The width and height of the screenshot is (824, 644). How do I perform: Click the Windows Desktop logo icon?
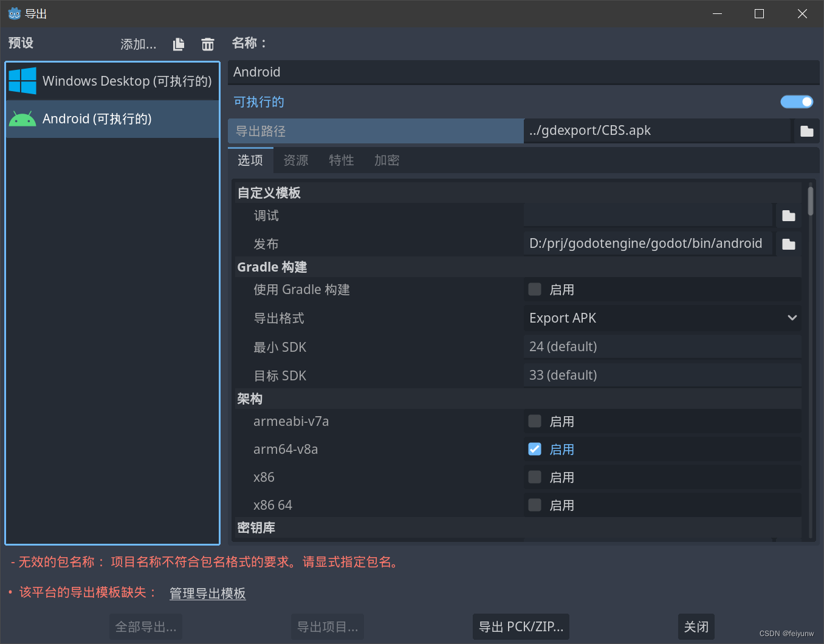22,81
